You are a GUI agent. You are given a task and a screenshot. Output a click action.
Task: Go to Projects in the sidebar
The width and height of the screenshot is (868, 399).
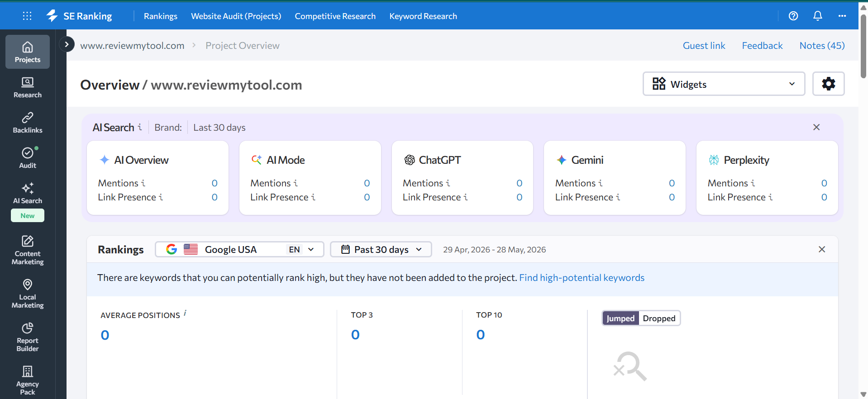pyautogui.click(x=28, y=52)
